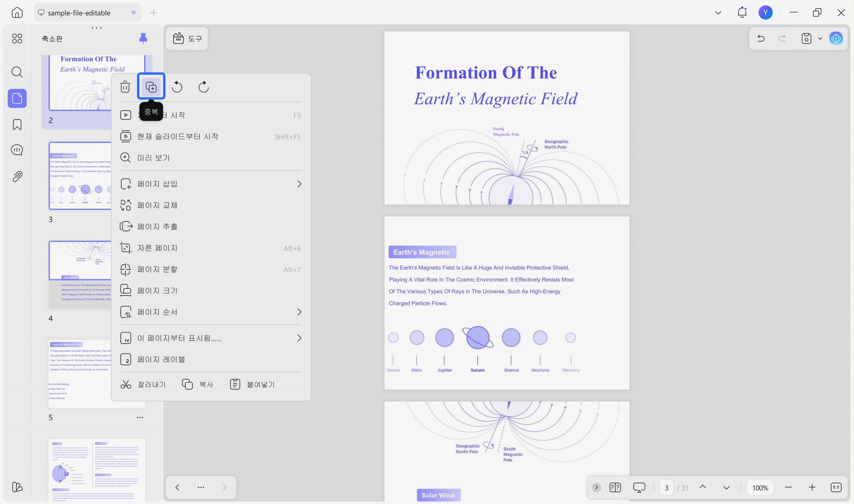The height and width of the screenshot is (504, 854).
Task: Select 자른 페이지 menu item
Action: [x=211, y=248]
